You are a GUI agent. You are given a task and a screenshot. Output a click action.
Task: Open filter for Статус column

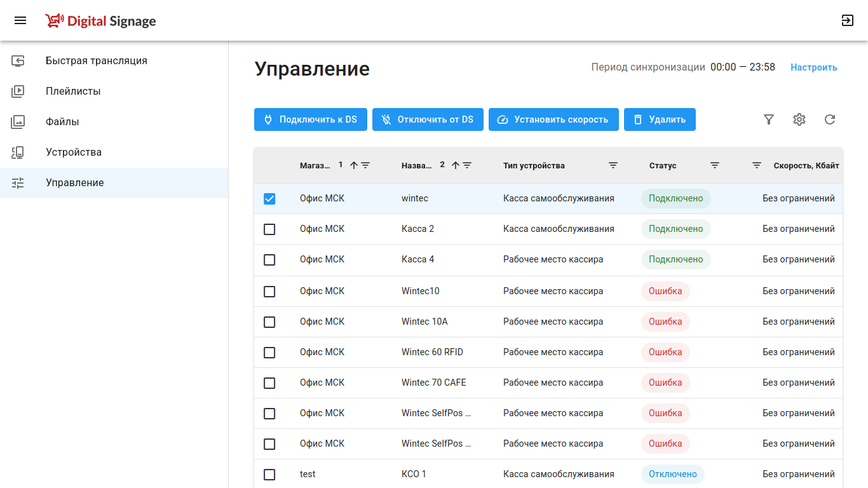pos(715,165)
